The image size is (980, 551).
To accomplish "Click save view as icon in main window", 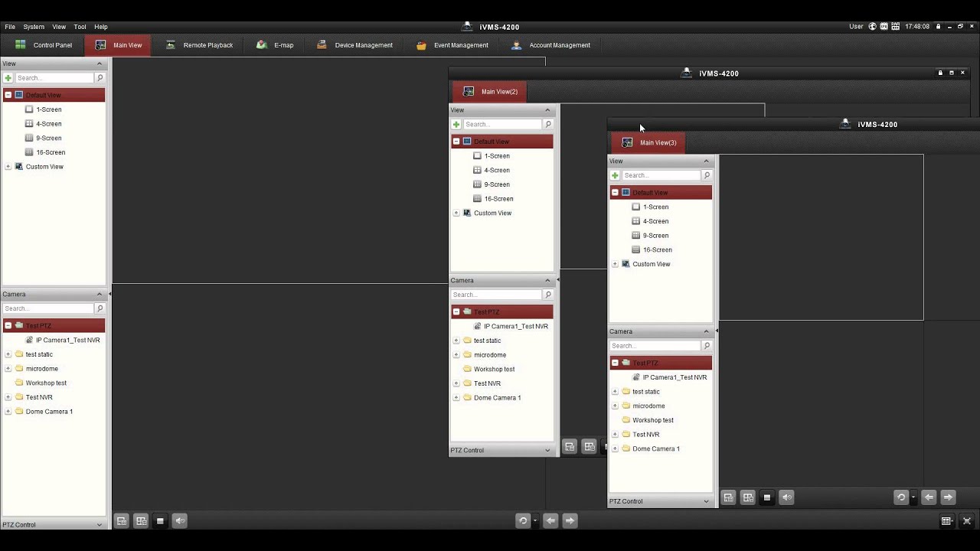I will point(141,521).
